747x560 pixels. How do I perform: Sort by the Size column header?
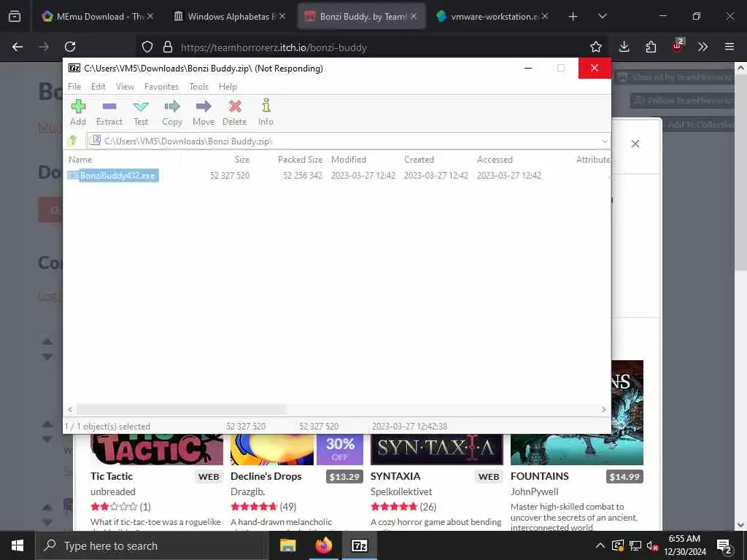pyautogui.click(x=242, y=160)
